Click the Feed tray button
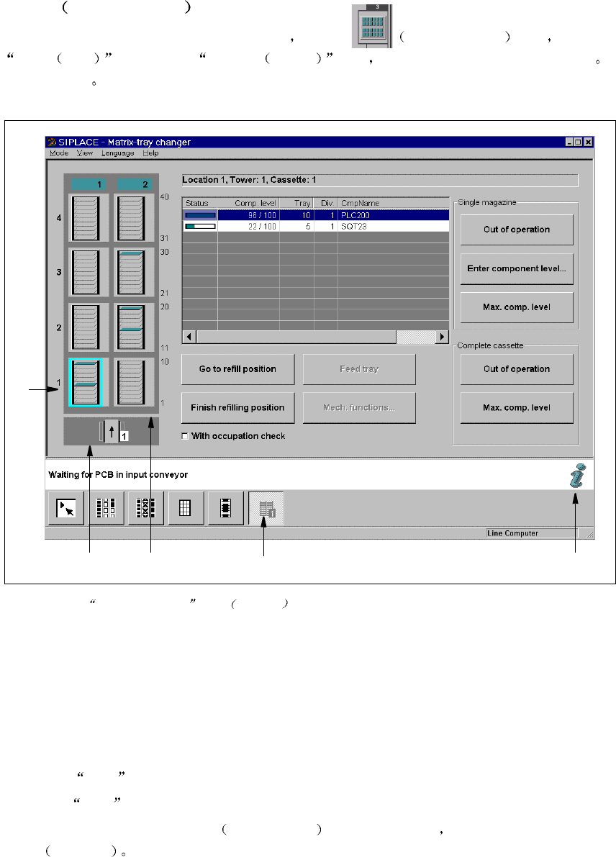This screenshot has width=616, height=857. pos(359,369)
